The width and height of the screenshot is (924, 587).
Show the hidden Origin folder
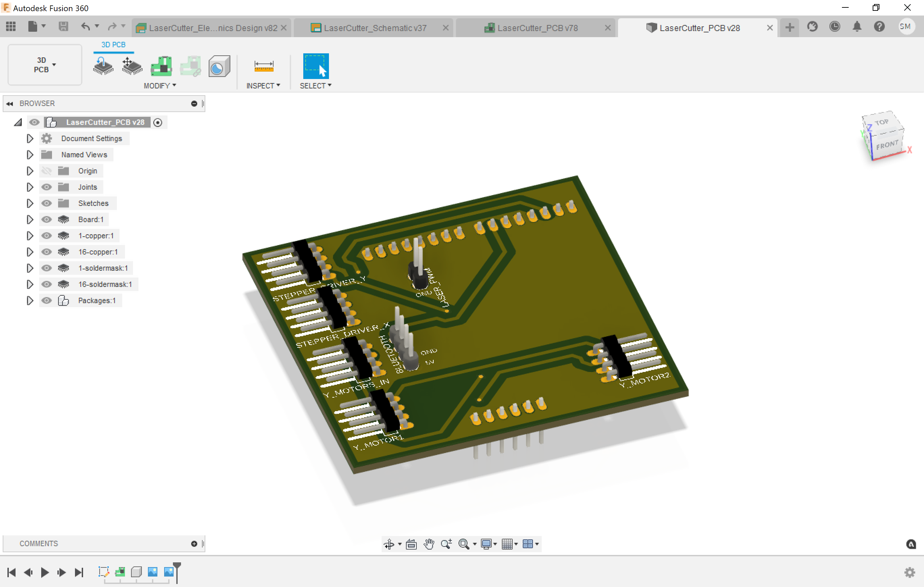pyautogui.click(x=46, y=170)
